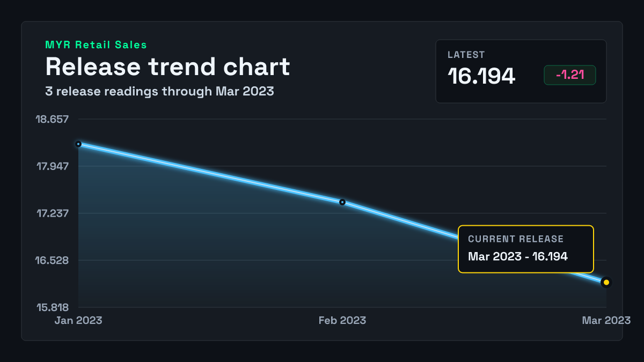Screen dimensions: 644x362
Task: Click the -1.21 change badge
Action: coord(570,75)
